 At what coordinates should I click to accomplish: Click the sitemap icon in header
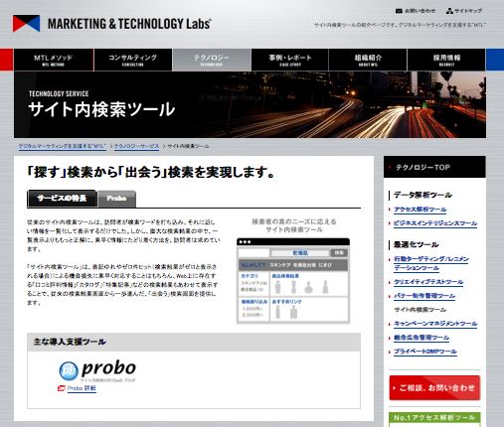coord(449,11)
